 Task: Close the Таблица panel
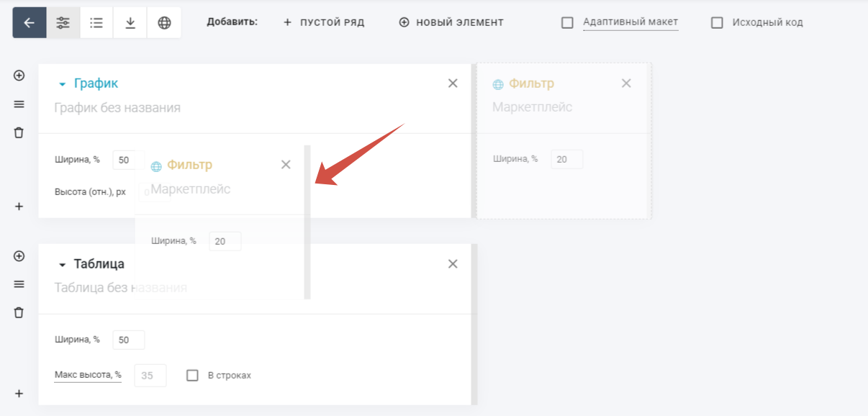[453, 264]
